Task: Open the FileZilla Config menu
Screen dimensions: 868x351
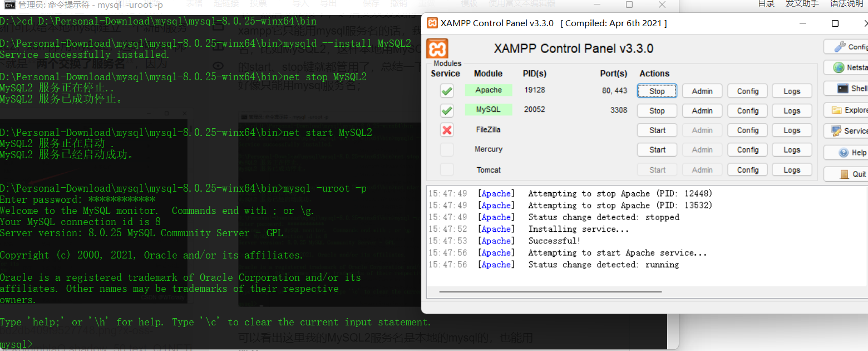Action: tap(748, 130)
